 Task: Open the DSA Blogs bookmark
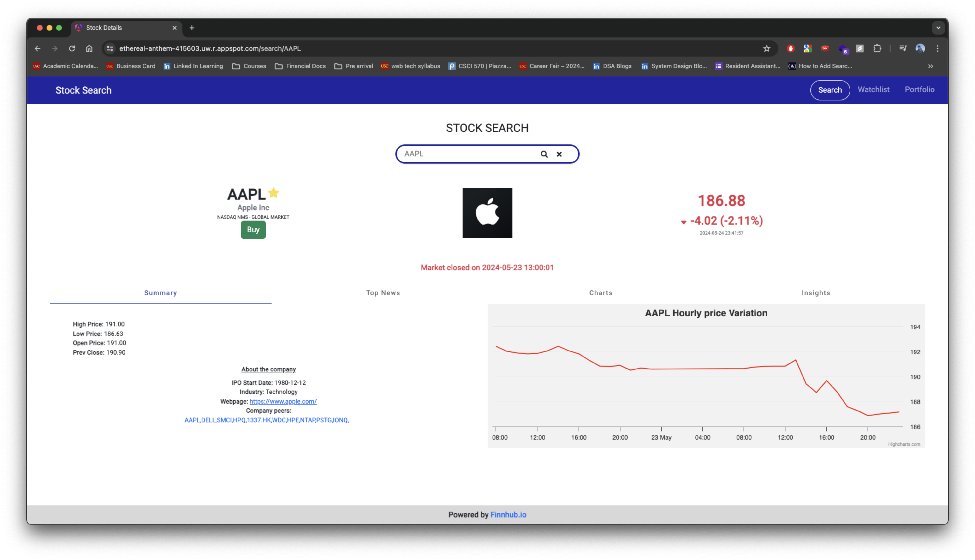coord(612,66)
